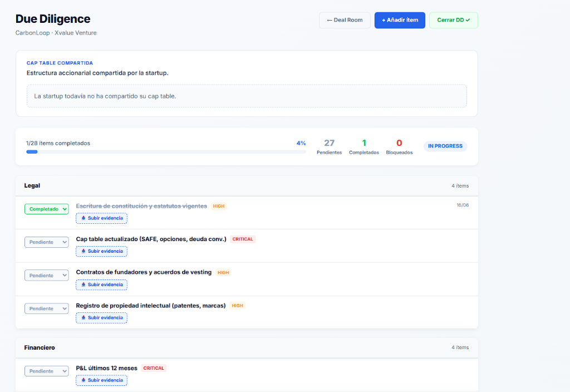Upload evidence for Escritura de constitución
This screenshot has height=392, width=570.
click(x=101, y=218)
